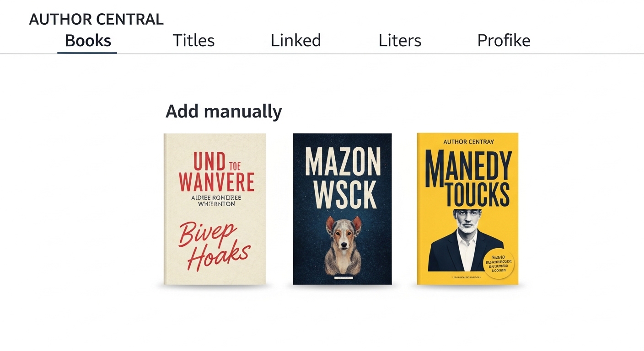The height and width of the screenshot is (351, 644).
Task: Select the Liters tab
Action: pos(399,40)
